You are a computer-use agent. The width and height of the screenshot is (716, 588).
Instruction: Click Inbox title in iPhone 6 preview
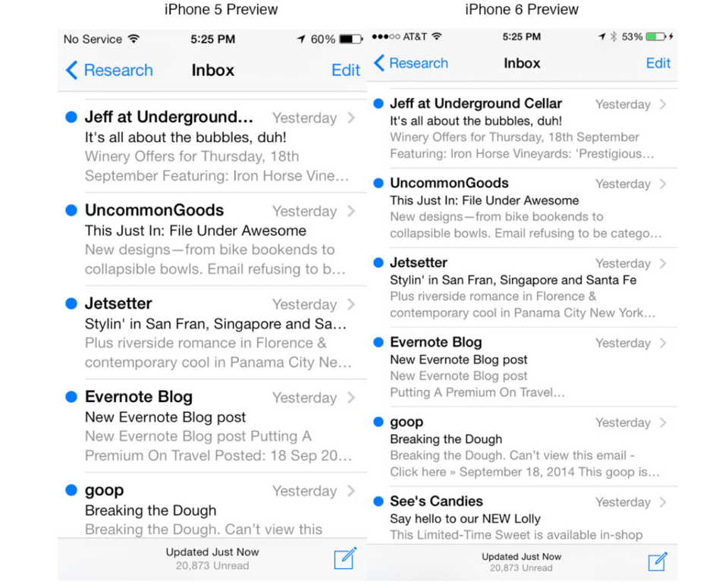coord(522,63)
